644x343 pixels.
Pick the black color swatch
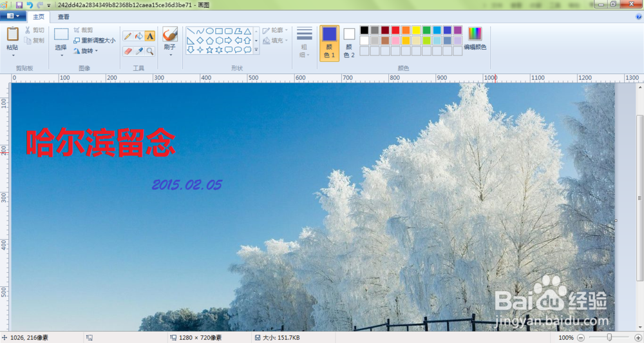coord(365,30)
